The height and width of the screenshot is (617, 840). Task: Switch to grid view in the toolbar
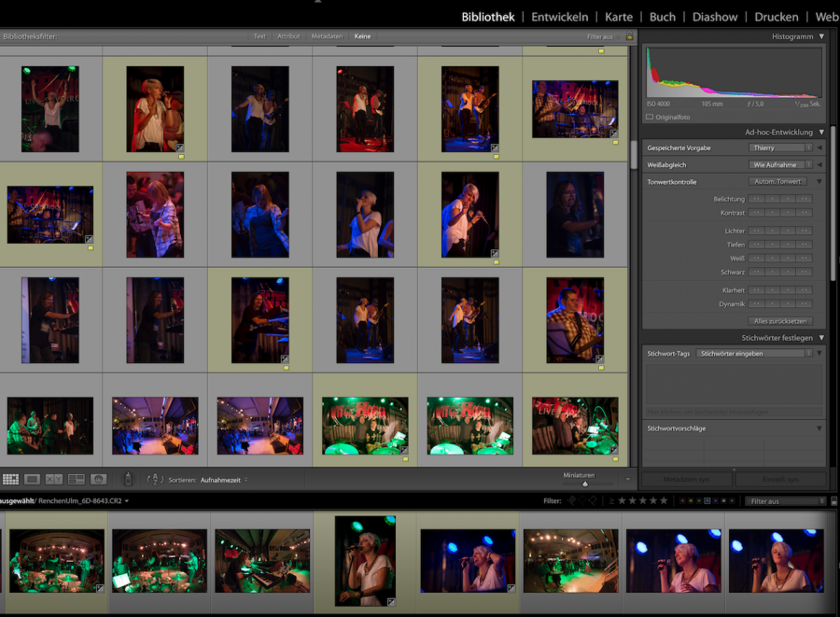click(10, 479)
